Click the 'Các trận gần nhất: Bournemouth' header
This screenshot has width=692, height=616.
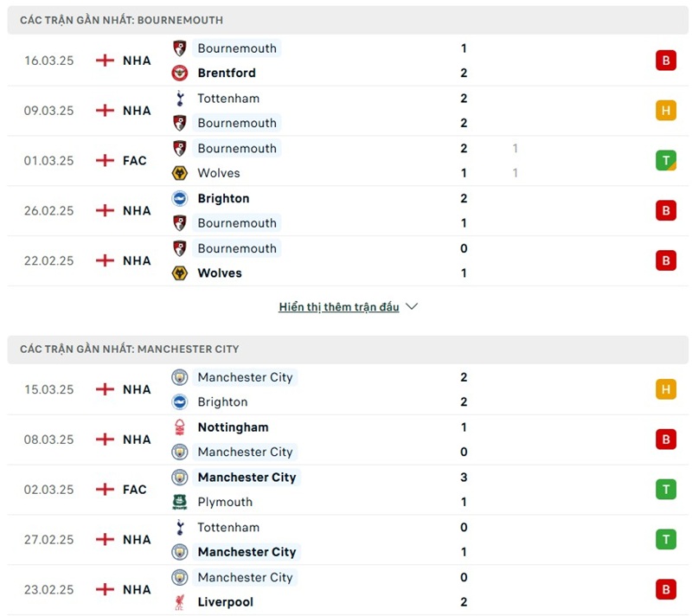pyautogui.click(x=121, y=20)
